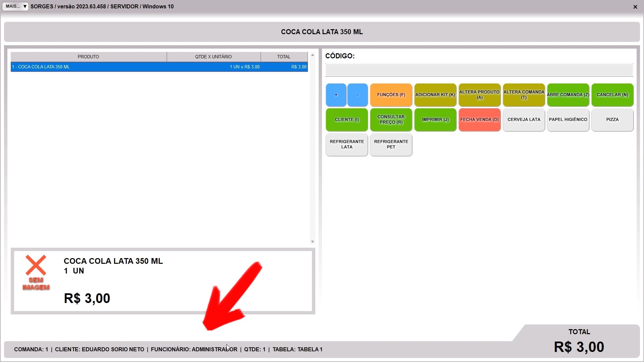Add CERVEJA LATA shortcut product
The image size is (644, 362).
[524, 120]
